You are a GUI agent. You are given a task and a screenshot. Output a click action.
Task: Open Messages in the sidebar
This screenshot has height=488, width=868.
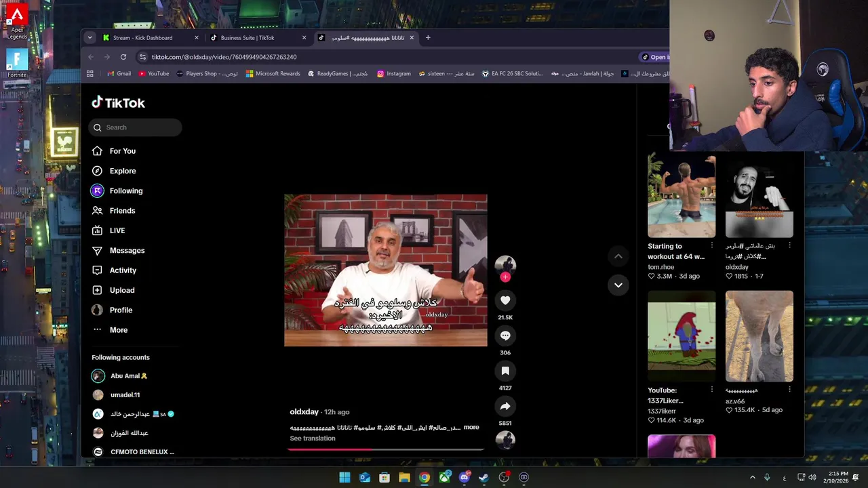(118, 250)
